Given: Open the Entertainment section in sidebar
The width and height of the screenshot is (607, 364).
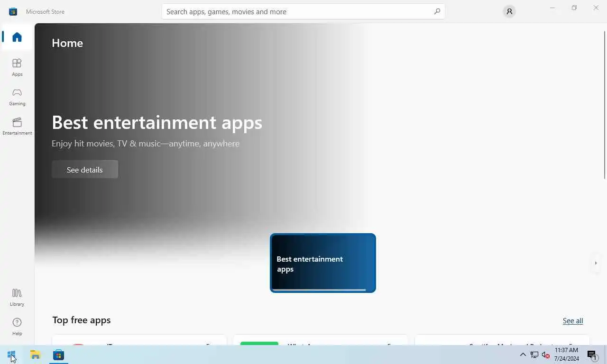Looking at the screenshot, I should [17, 126].
